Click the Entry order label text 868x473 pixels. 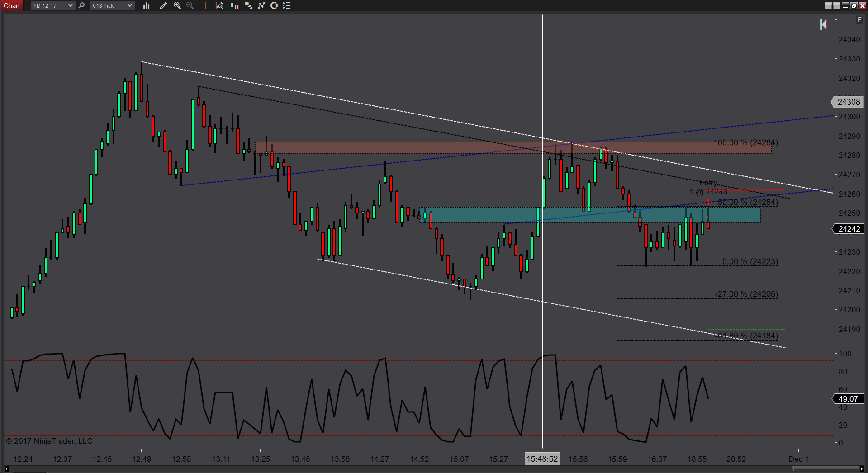[x=708, y=183]
